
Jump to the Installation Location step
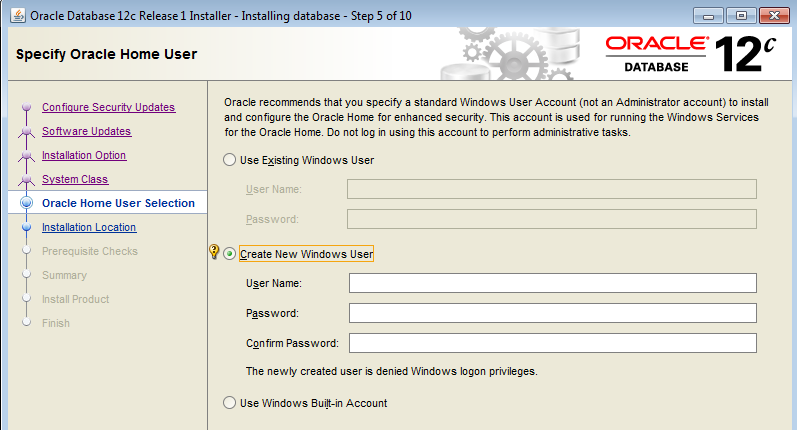(89, 227)
